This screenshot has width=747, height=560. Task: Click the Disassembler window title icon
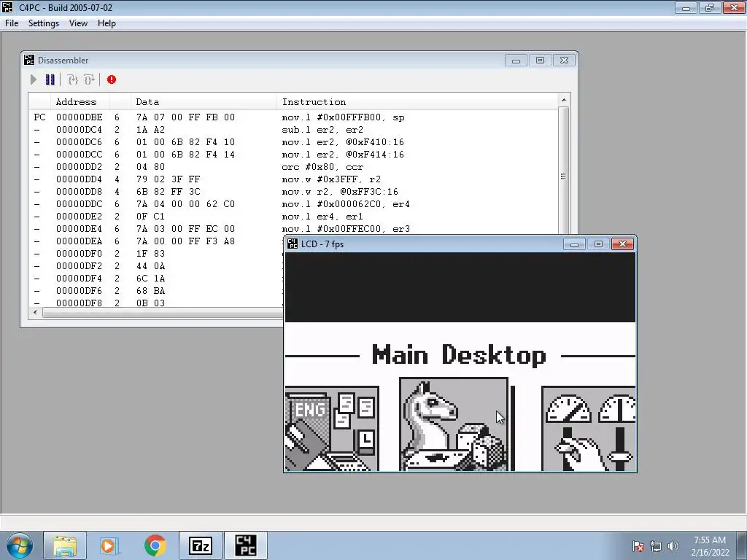(28, 60)
